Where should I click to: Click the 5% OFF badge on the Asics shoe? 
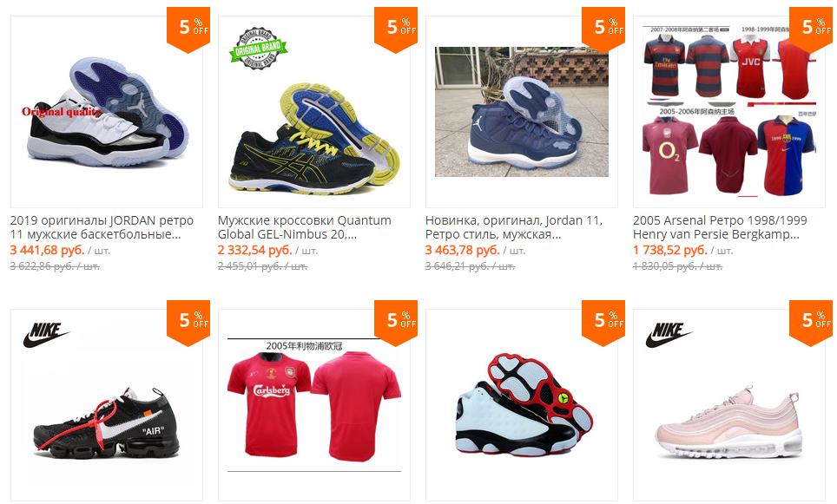(396, 29)
